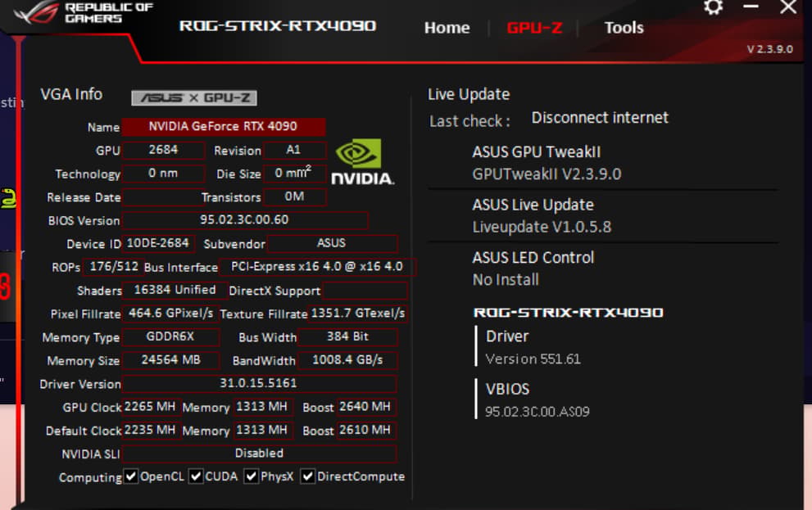The width and height of the screenshot is (812, 510).
Task: Click the ROG Republic of Gamers logo
Action: 83,12
